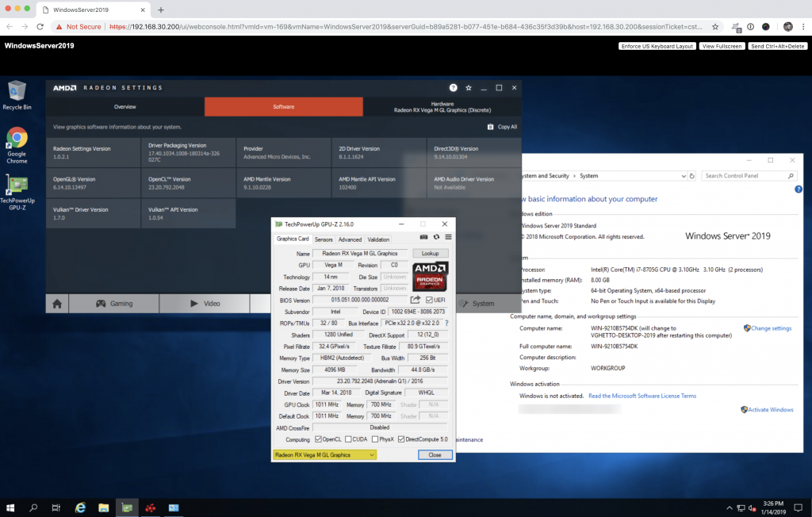Screen dimensions: 812x517
Task: Open TechPowerUp GPU-Z desktop shortcut
Action: [x=17, y=192]
